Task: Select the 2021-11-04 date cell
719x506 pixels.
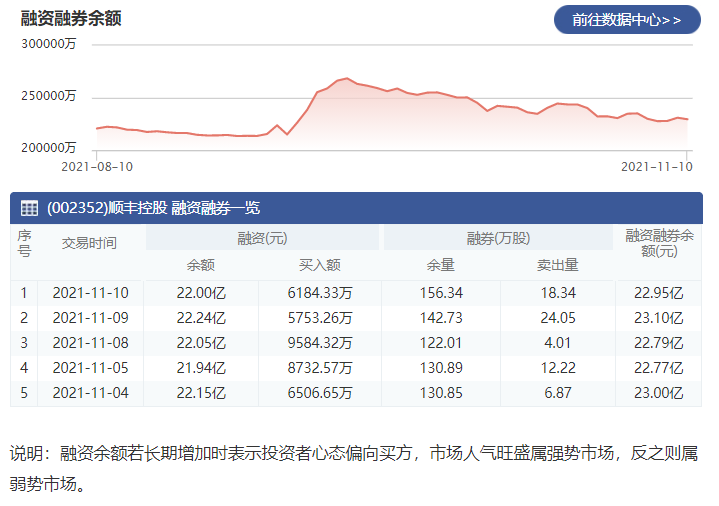Action: tap(91, 393)
